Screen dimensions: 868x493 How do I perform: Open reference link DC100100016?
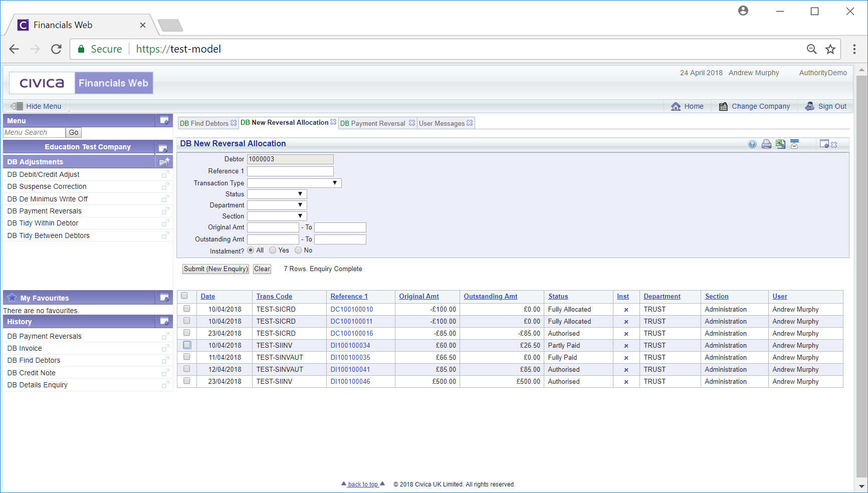pos(352,333)
